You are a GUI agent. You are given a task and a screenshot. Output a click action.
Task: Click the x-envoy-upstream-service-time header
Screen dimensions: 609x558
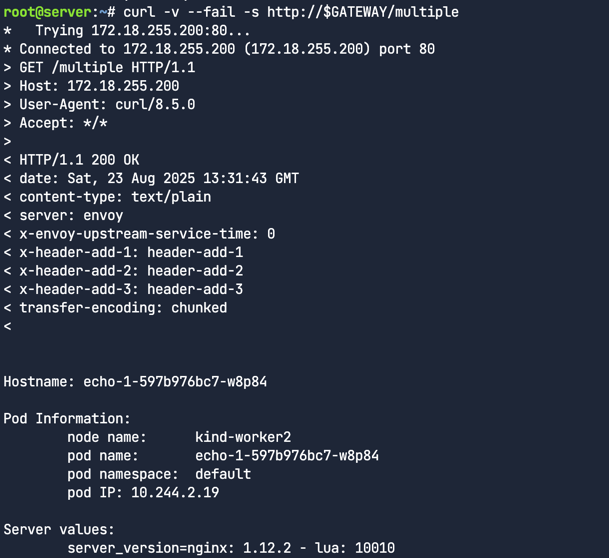(147, 234)
